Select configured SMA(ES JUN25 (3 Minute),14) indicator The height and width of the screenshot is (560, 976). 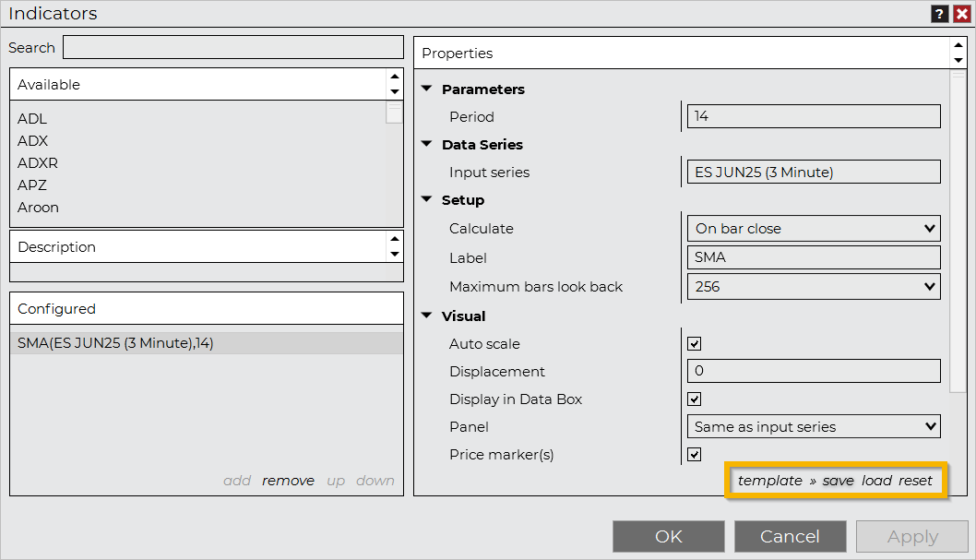[x=207, y=343]
